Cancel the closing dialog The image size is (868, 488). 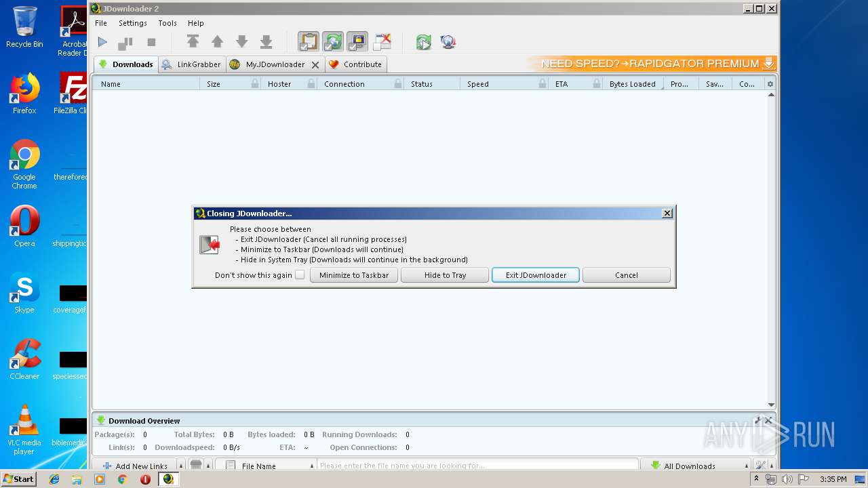pos(627,275)
